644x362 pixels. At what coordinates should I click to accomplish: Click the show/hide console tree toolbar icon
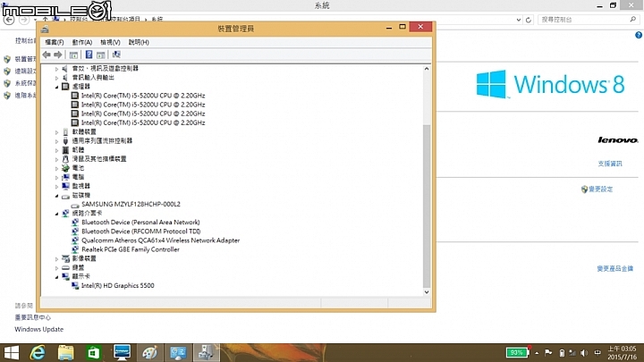73,55
